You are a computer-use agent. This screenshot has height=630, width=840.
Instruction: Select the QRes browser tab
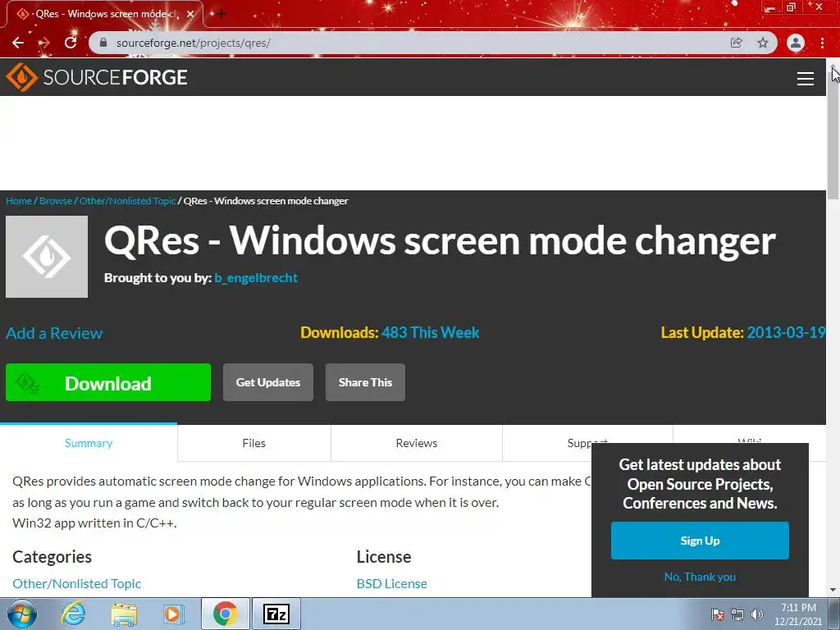pyautogui.click(x=104, y=14)
